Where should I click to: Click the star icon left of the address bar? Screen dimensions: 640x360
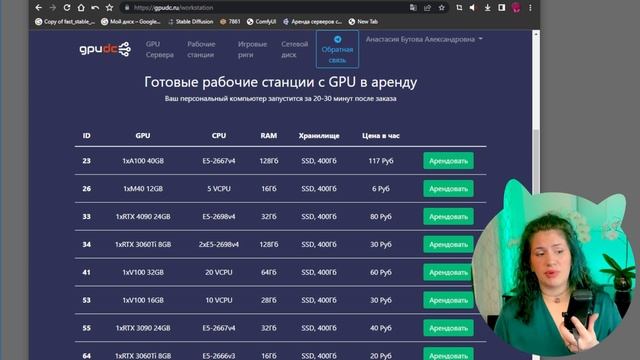(x=109, y=8)
